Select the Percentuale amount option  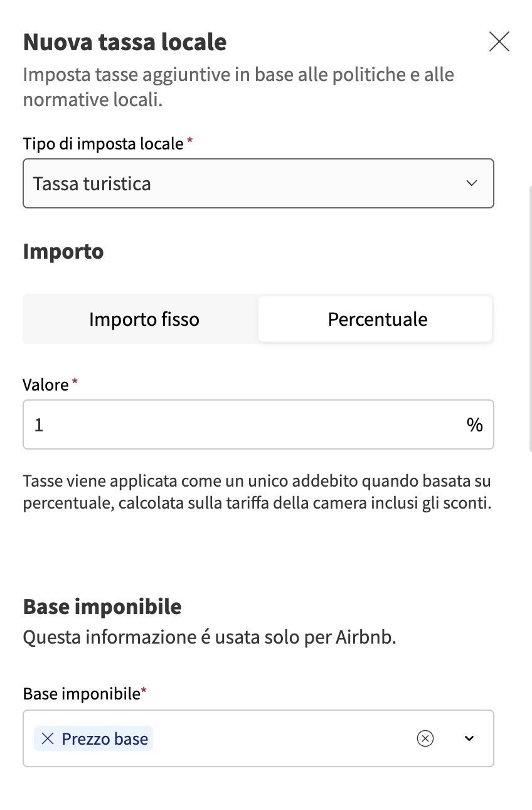(377, 319)
